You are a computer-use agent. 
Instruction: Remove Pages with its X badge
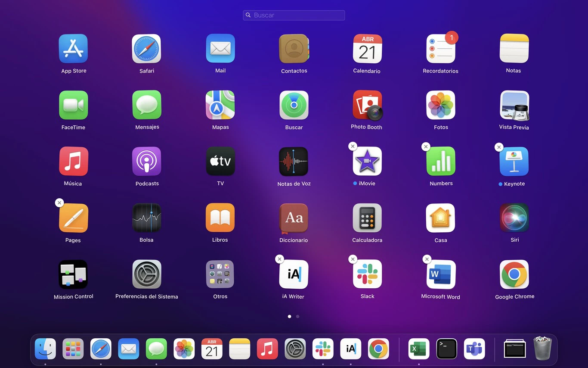[59, 203]
